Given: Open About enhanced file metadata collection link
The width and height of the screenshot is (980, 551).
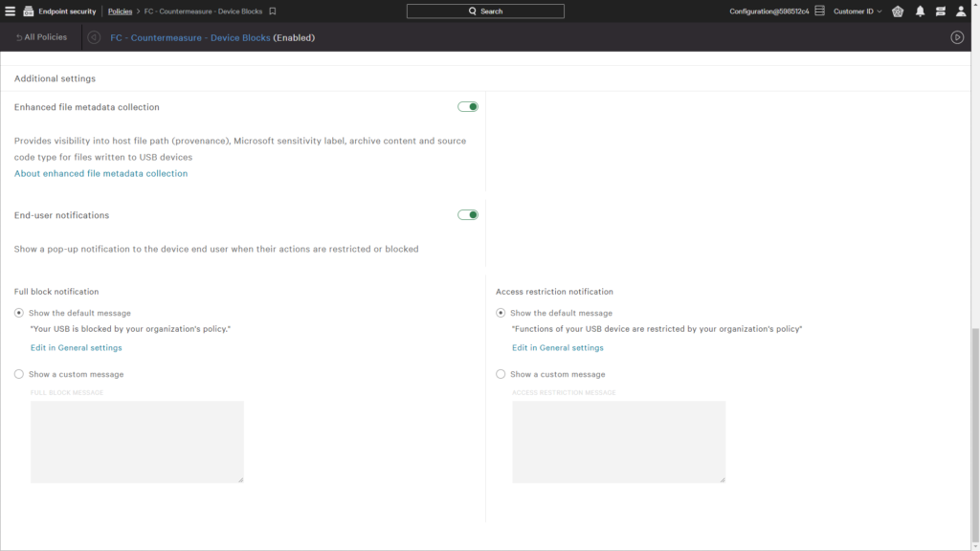Looking at the screenshot, I should [100, 173].
